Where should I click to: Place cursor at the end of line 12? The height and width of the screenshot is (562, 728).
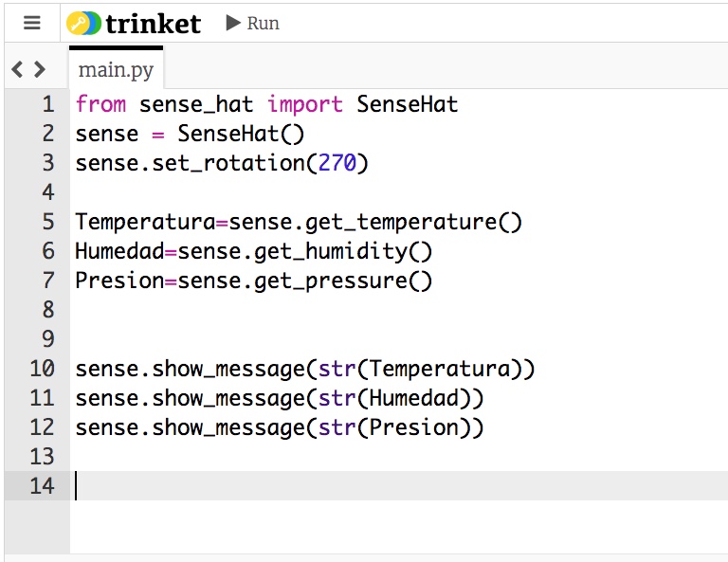pos(485,427)
